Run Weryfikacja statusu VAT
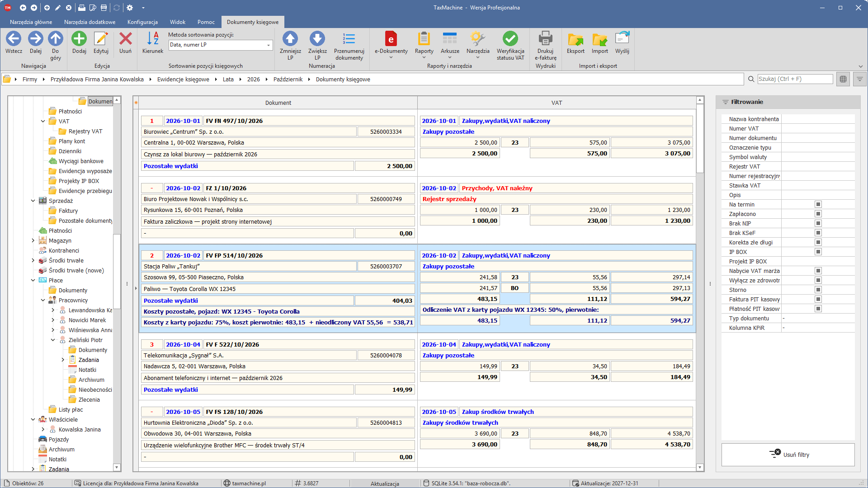Viewport: 868px width, 488px height. coord(510,39)
